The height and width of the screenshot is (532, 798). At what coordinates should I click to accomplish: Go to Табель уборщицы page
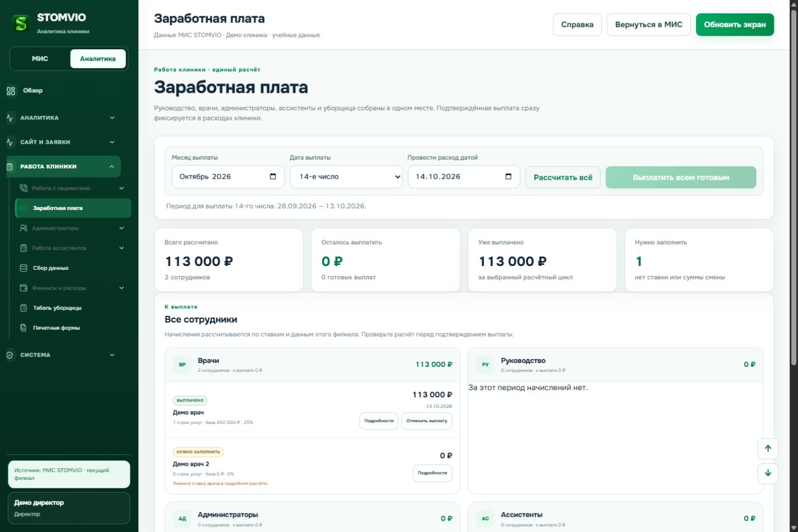73,308
